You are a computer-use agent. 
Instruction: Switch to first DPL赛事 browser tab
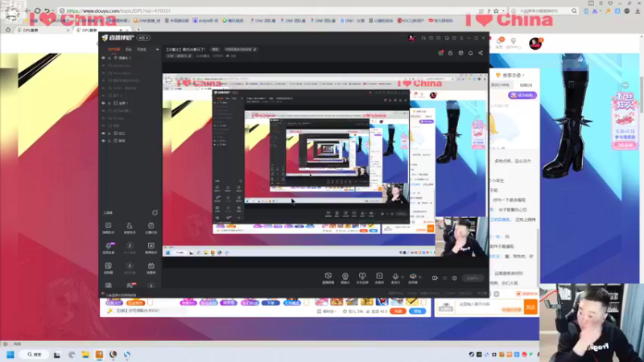click(x=43, y=30)
